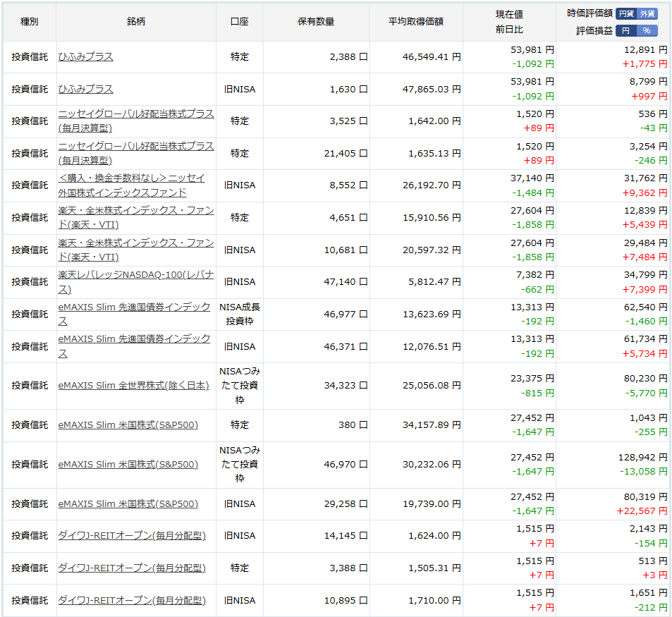Open ダイワJ-REITオープン link with 10,895口

click(132, 601)
